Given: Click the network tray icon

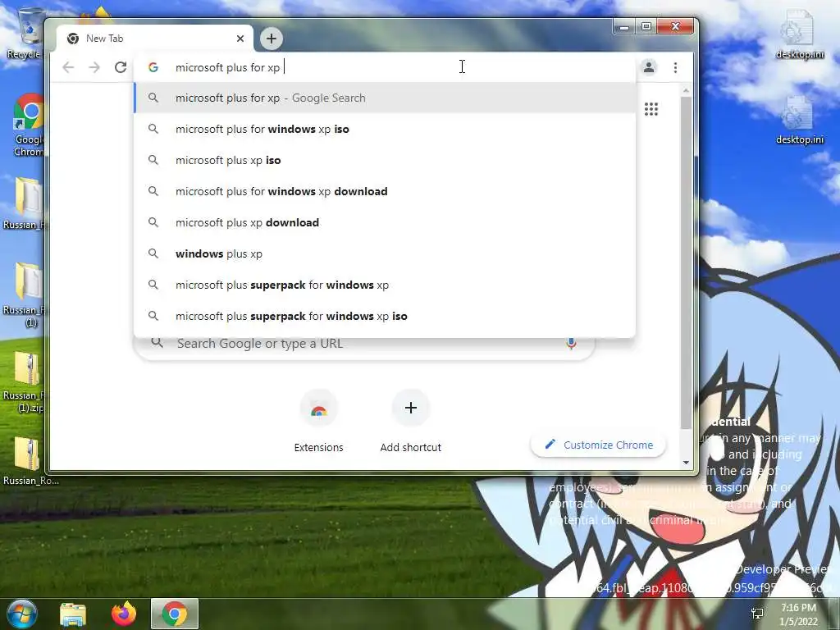Looking at the screenshot, I should (757, 614).
